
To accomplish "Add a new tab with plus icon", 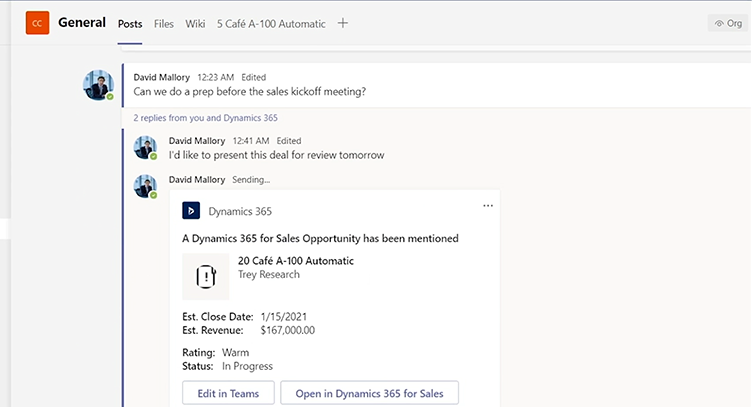I will (x=342, y=23).
